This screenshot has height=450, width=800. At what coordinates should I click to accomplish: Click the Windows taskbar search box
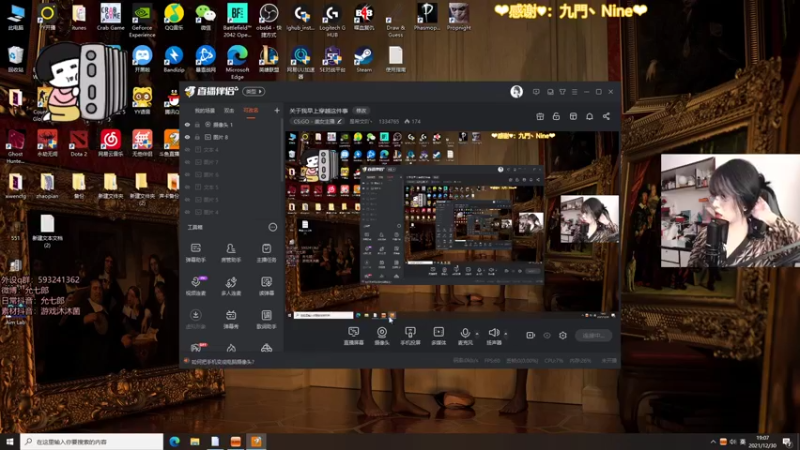92,441
